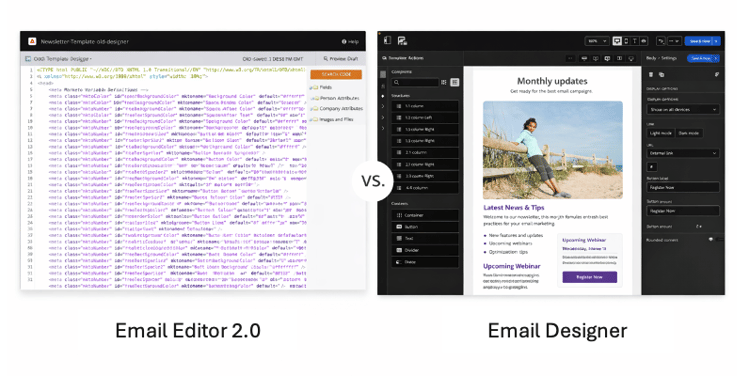
Task: Click the second canvas toolbar icon after the ellipsis
Action: pos(596,58)
